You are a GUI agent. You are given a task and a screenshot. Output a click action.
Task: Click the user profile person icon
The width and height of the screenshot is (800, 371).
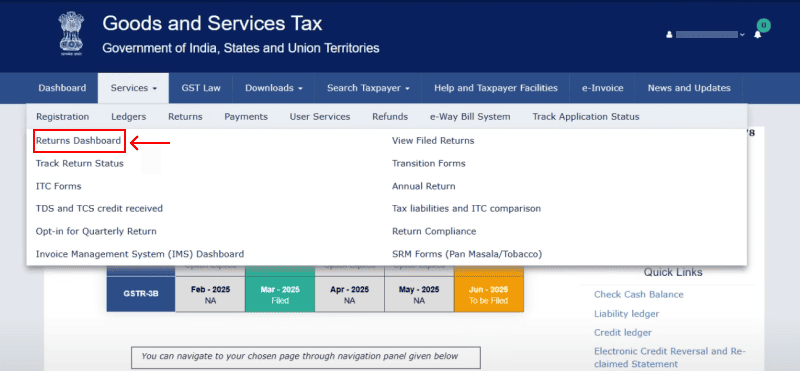669,35
